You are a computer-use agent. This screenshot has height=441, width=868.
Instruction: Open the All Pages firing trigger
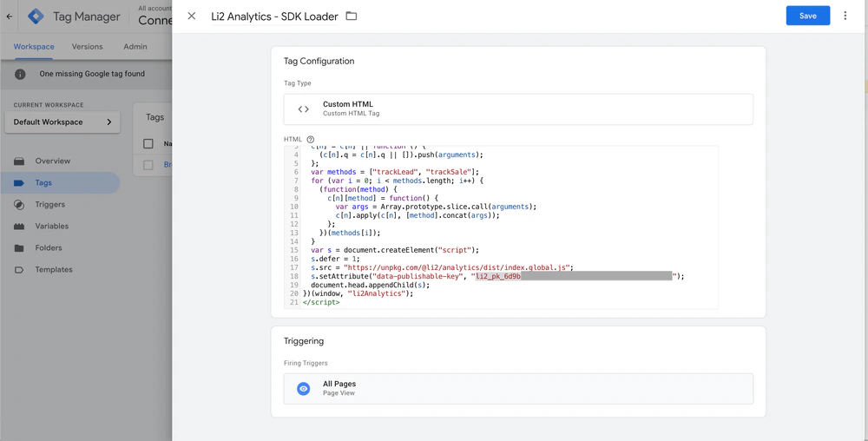click(518, 388)
